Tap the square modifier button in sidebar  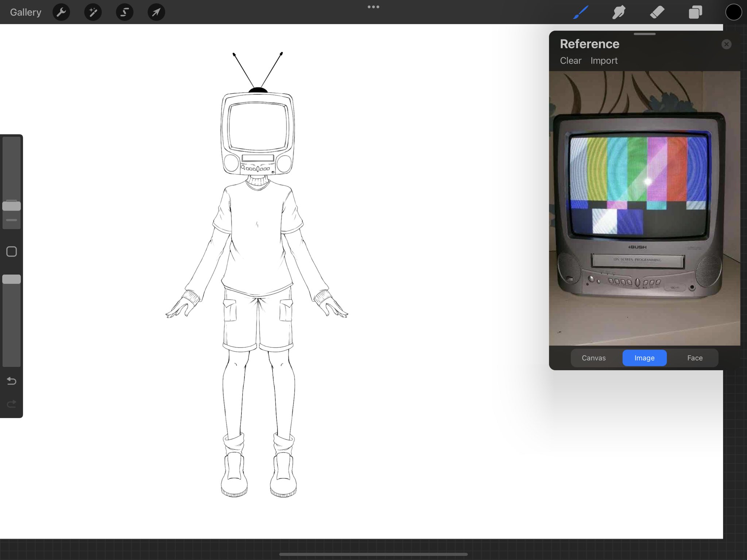point(12,252)
